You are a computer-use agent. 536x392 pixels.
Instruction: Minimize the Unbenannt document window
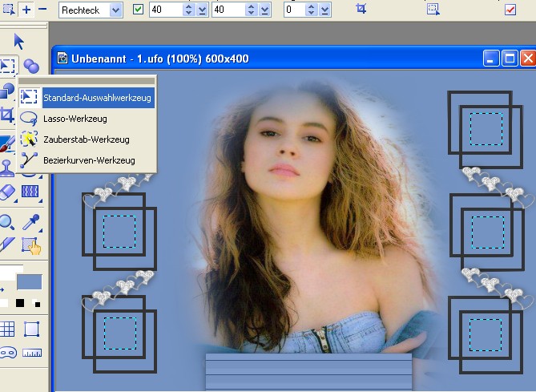[x=491, y=59]
